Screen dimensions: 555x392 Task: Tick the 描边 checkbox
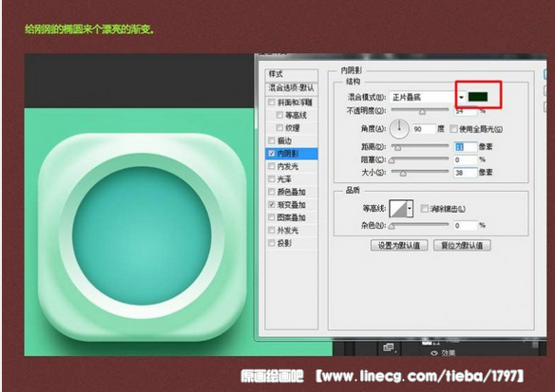272,140
